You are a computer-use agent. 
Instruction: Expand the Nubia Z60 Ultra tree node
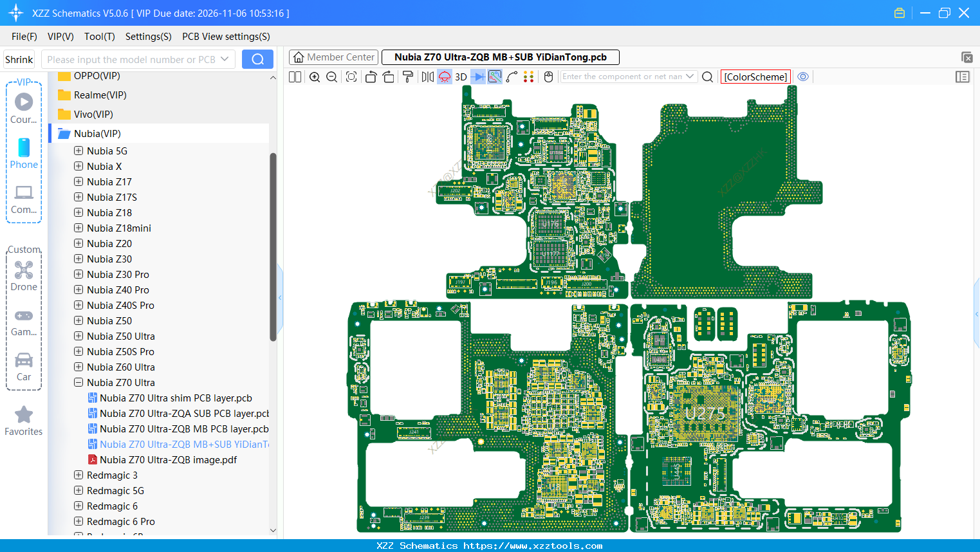79,367
